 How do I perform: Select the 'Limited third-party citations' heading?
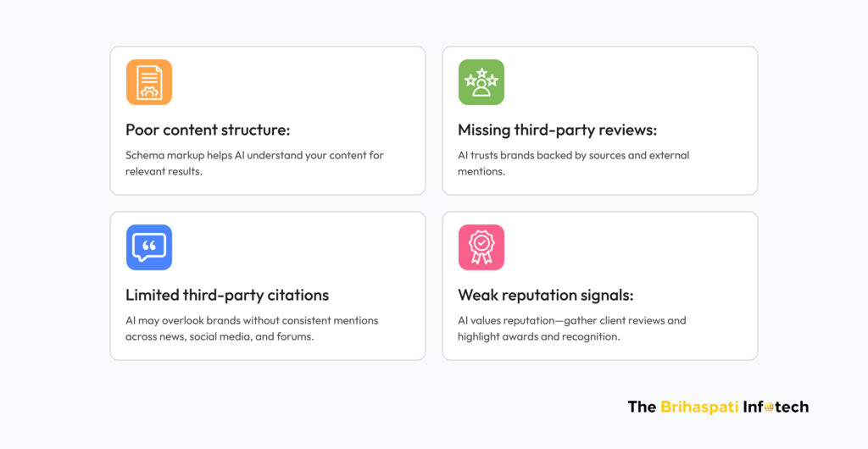227,296
